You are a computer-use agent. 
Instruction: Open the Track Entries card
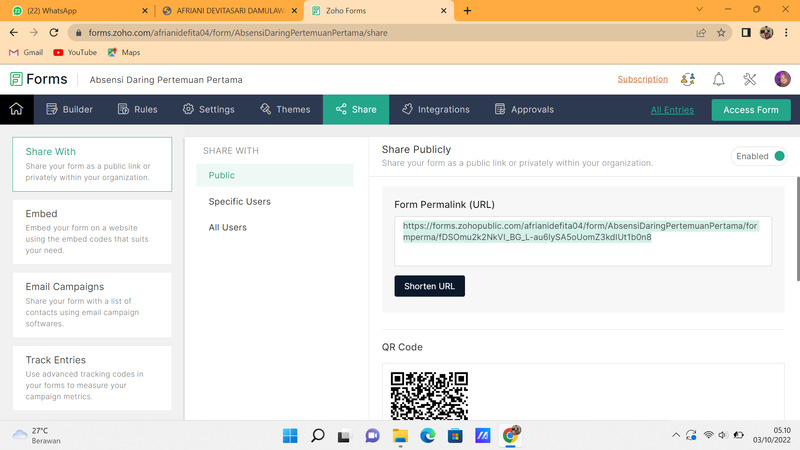pyautogui.click(x=92, y=378)
